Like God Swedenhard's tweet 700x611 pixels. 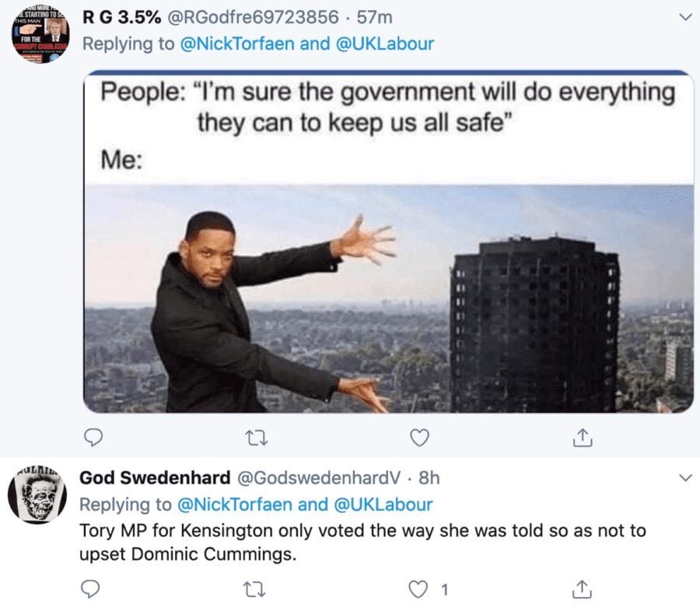(x=419, y=590)
